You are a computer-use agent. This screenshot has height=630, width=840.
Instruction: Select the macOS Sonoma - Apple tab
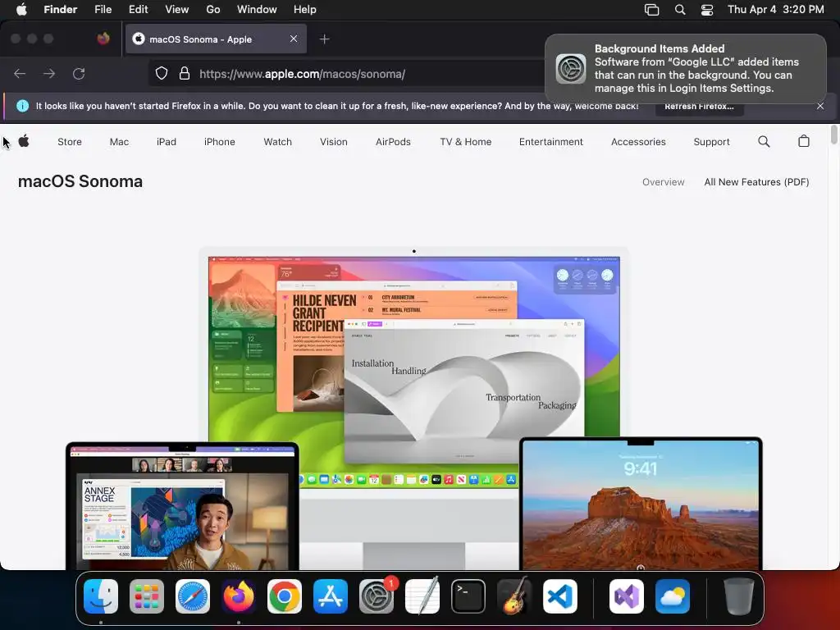pos(216,39)
